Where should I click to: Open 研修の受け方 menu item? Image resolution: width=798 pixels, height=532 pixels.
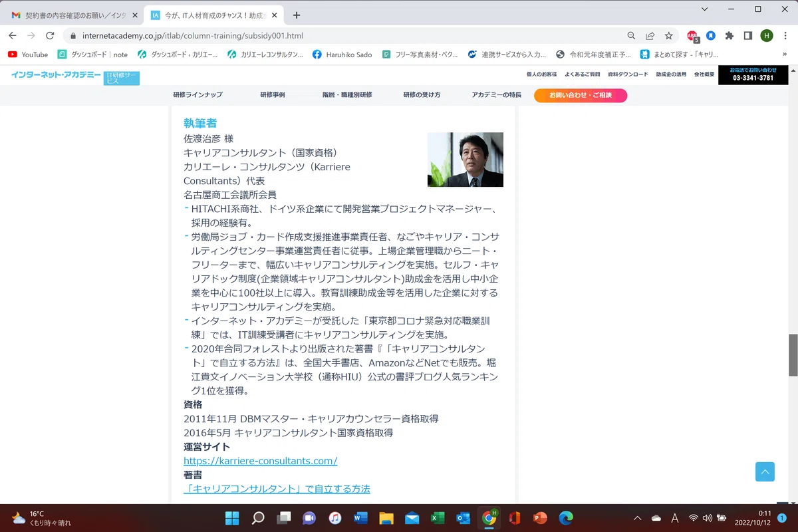[422, 95]
